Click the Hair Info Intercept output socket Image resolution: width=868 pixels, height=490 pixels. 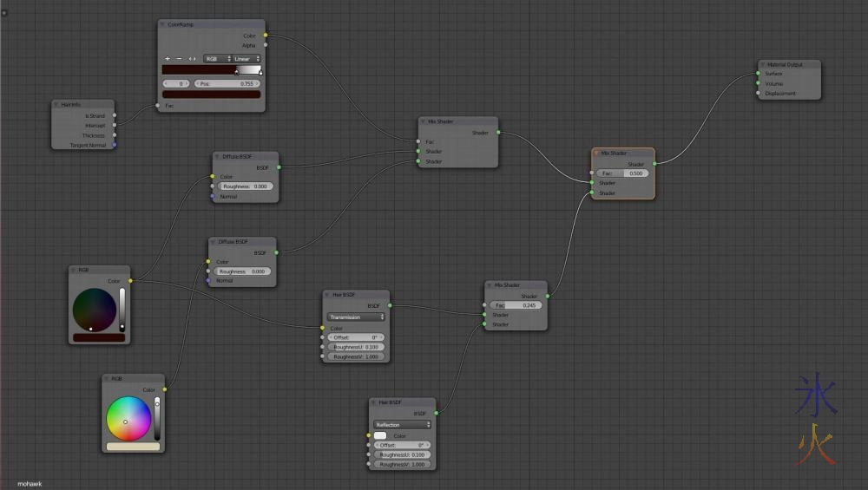coord(114,125)
